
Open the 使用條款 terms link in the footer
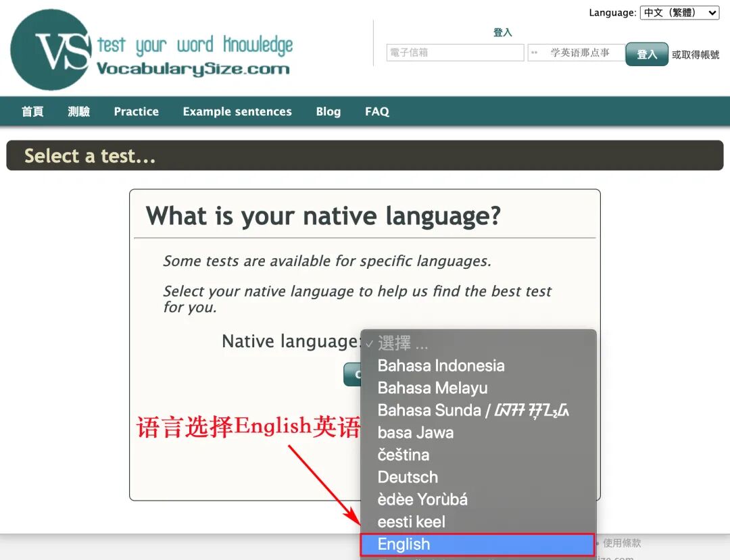(622, 543)
